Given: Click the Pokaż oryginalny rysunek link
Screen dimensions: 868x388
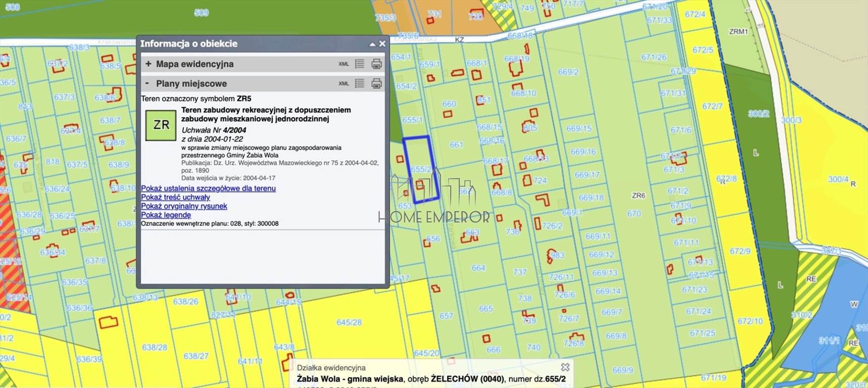Looking at the screenshot, I should (184, 206).
